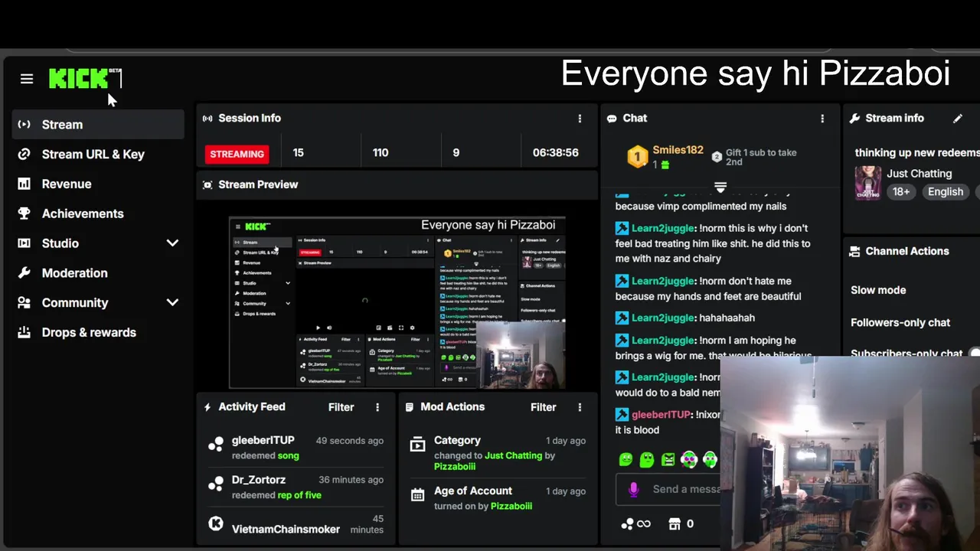Open Drops & rewards in the sidebar

point(98,333)
